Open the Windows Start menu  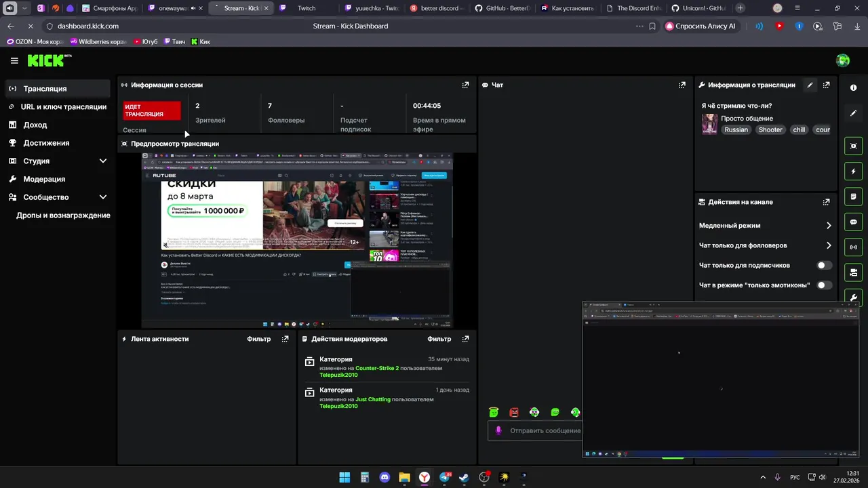[344, 477]
